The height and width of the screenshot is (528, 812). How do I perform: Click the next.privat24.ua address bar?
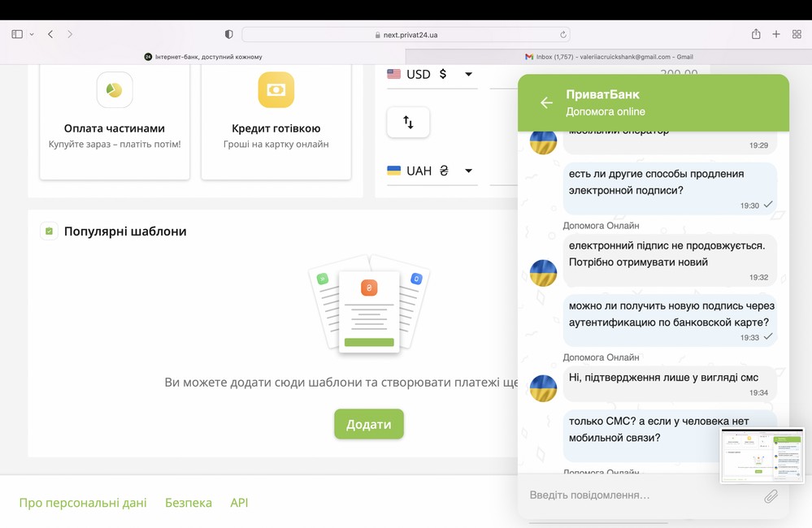point(406,35)
